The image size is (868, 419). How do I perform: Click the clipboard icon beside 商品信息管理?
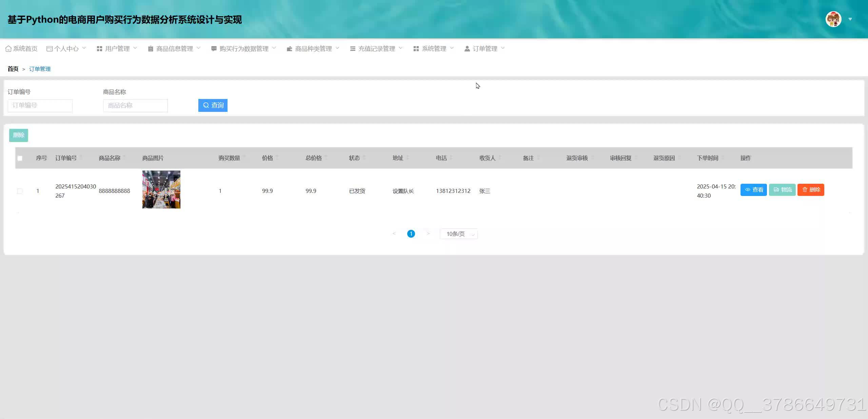point(151,49)
